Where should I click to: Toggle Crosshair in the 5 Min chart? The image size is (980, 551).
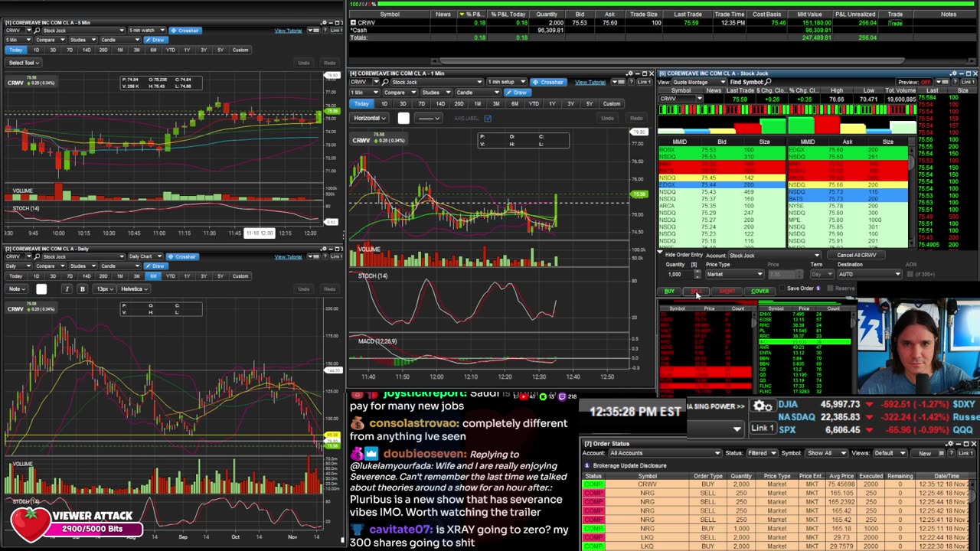(185, 31)
